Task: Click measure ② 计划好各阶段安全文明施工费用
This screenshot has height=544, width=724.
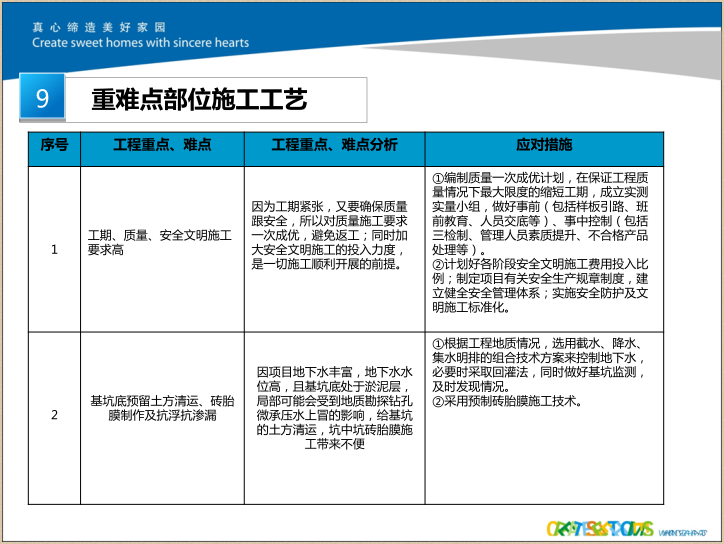Action: click(544, 286)
